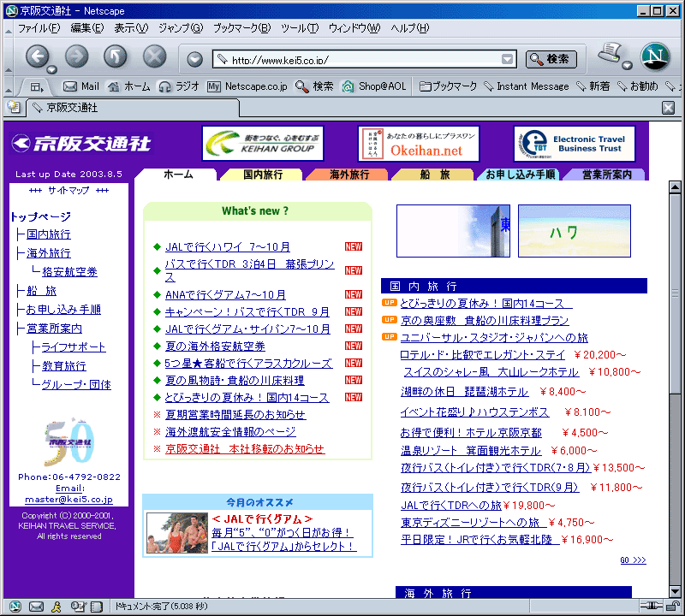Open Navigator component in status bar
Image resolution: width=685 pixels, height=616 pixels.
pos(15,607)
